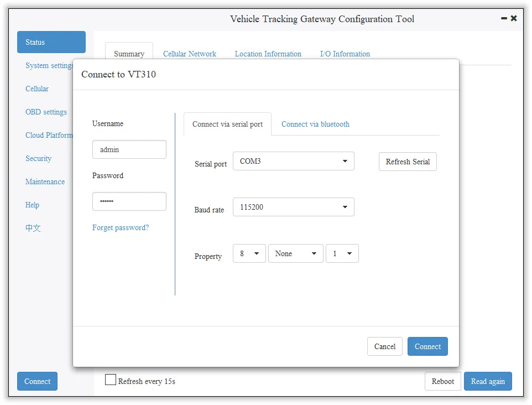
Task: Open the parity dropdown showing None
Action: pyautogui.click(x=295, y=253)
